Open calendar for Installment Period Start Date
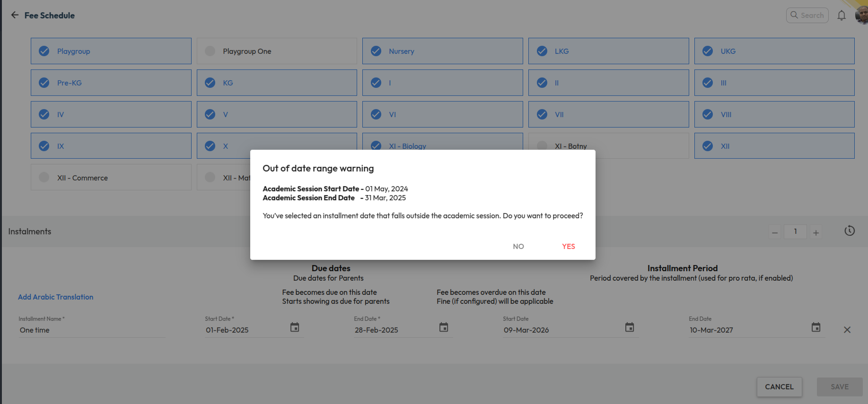This screenshot has height=404, width=868. [630, 327]
